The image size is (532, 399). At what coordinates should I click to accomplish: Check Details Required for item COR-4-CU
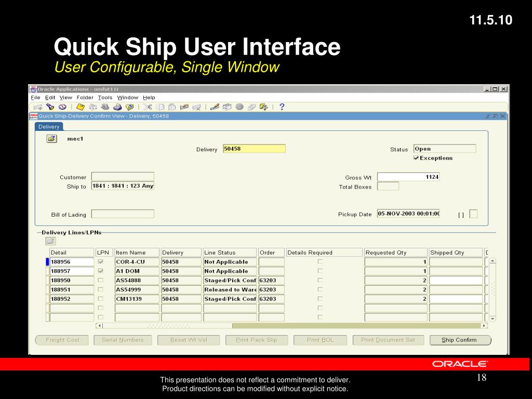tap(320, 262)
